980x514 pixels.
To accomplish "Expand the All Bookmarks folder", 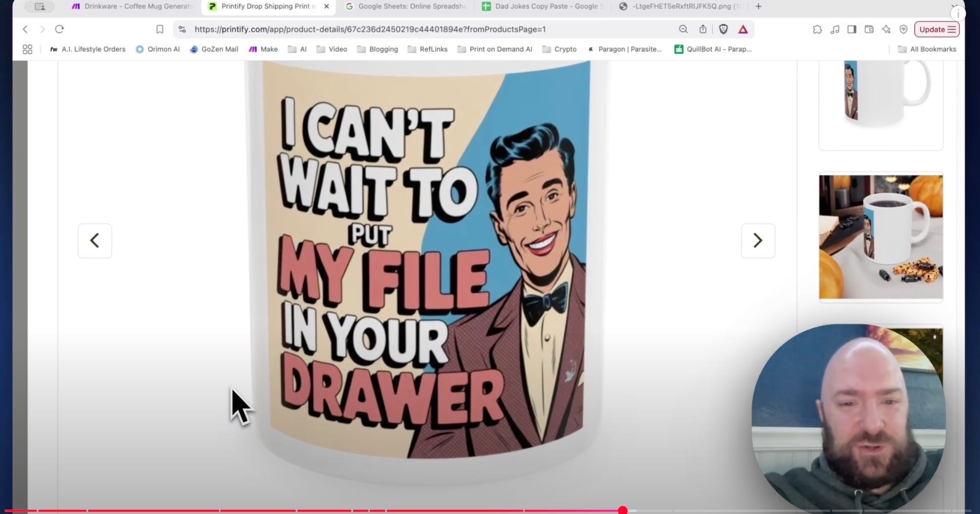I will click(927, 49).
